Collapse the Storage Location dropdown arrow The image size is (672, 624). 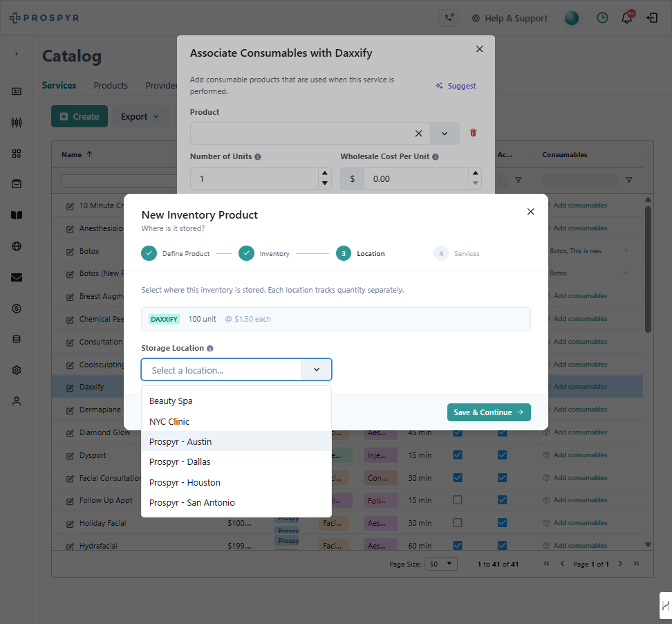[316, 369]
